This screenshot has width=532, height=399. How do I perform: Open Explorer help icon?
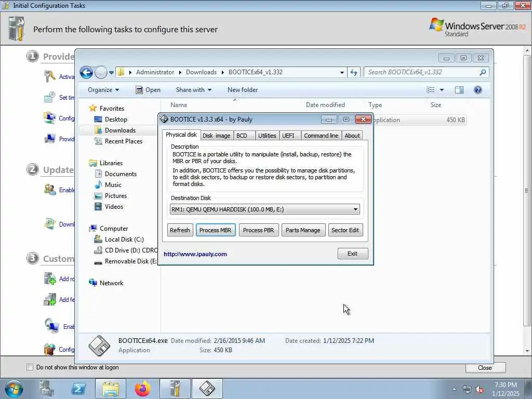click(x=478, y=90)
